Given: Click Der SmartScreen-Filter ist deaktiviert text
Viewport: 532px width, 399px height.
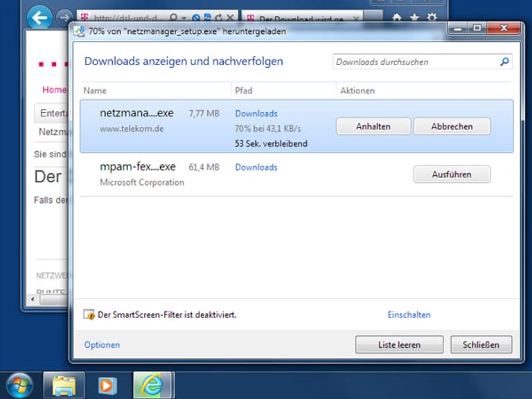Looking at the screenshot, I should [x=167, y=315].
